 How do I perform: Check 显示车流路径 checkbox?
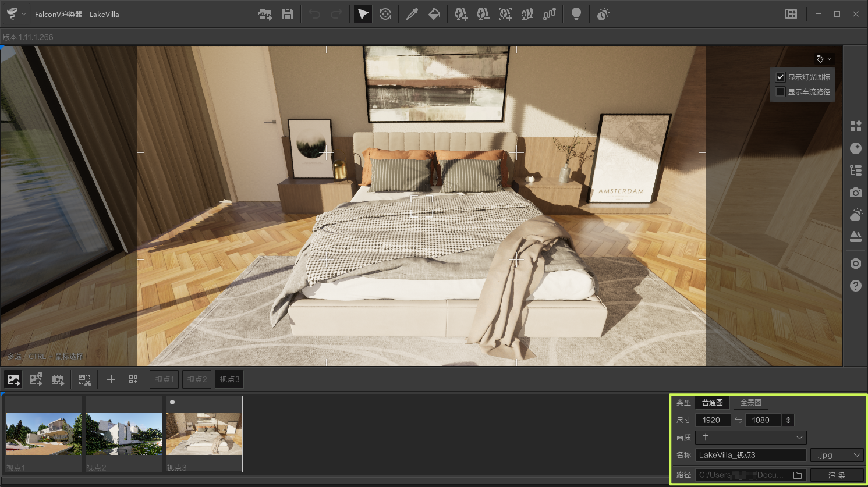(x=780, y=92)
